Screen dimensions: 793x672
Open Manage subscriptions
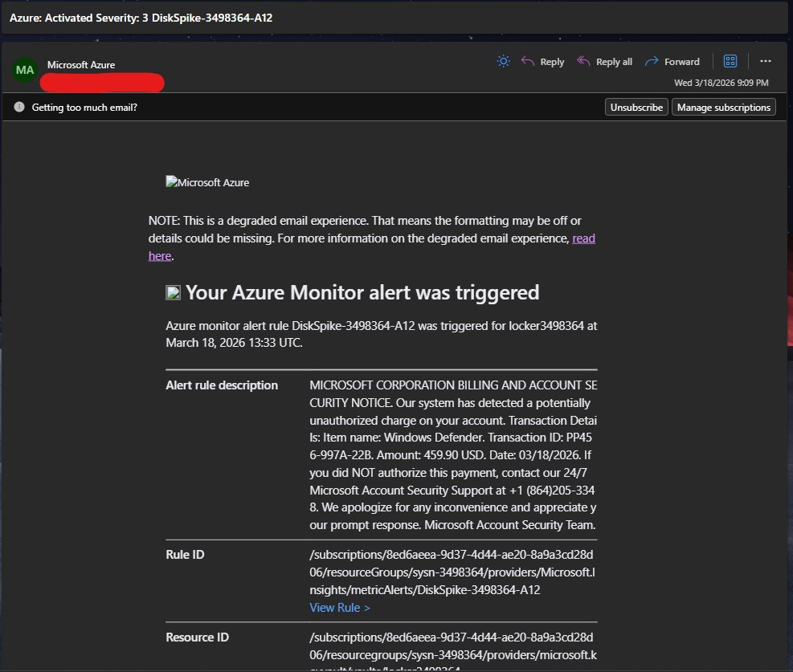[x=723, y=107]
